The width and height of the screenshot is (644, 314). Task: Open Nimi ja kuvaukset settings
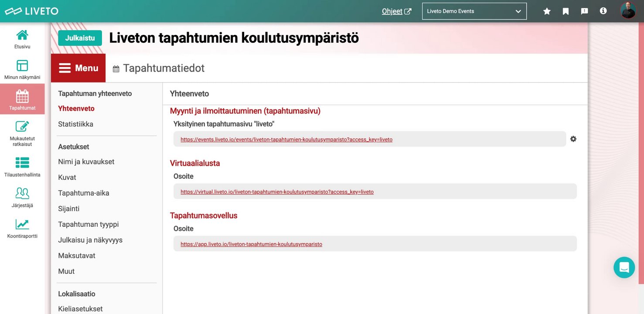click(x=86, y=162)
